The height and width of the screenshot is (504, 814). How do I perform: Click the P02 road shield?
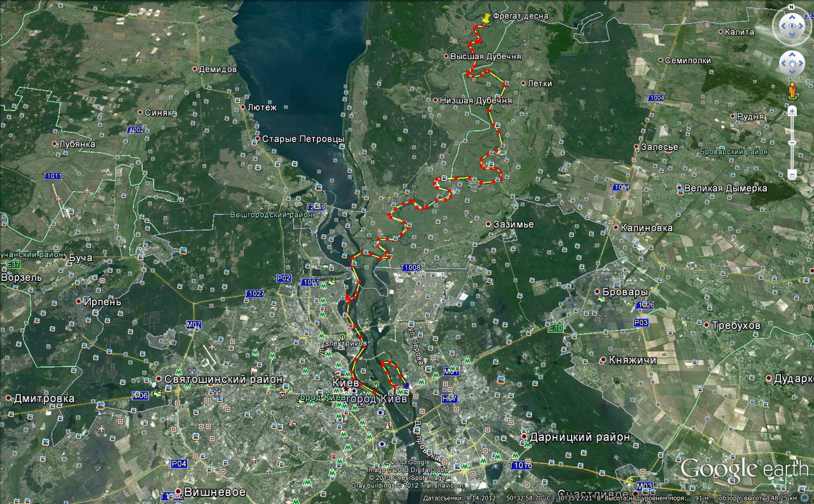(283, 278)
